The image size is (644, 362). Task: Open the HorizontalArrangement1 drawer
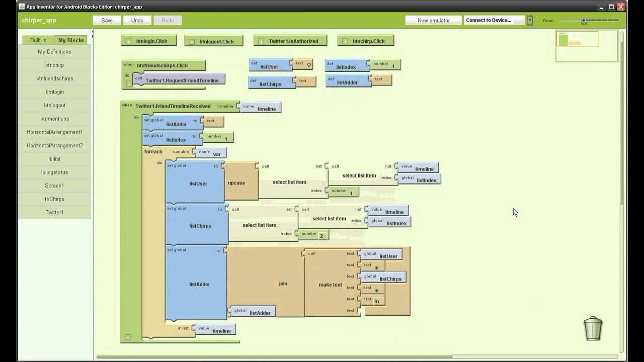coord(54,132)
